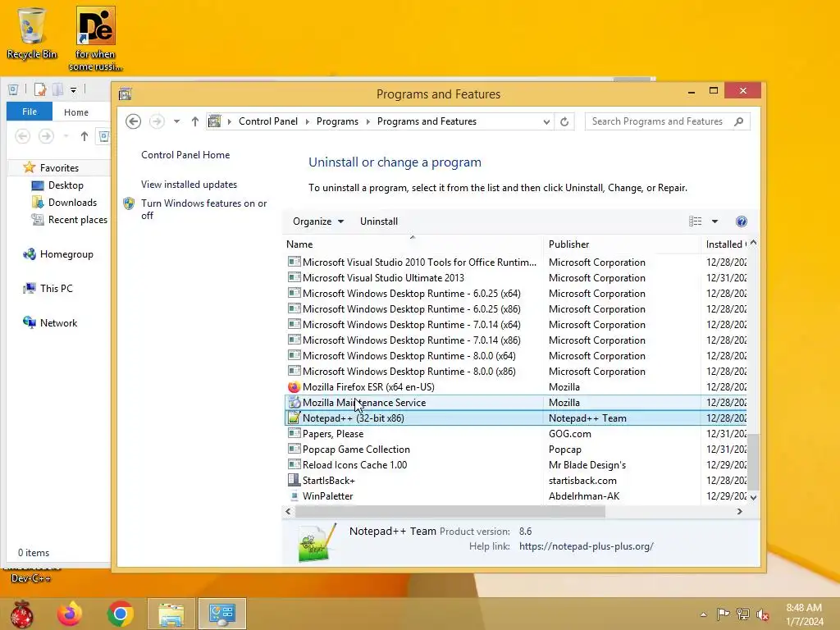Click the Refresh button beside the address bar
Image resolution: width=840 pixels, height=630 pixels.
tap(564, 121)
